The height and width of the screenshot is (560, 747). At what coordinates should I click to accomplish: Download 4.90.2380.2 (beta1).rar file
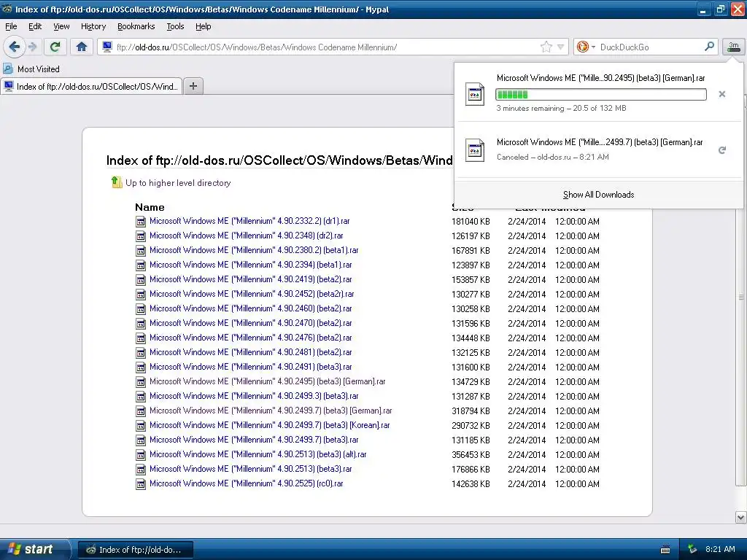(x=254, y=250)
